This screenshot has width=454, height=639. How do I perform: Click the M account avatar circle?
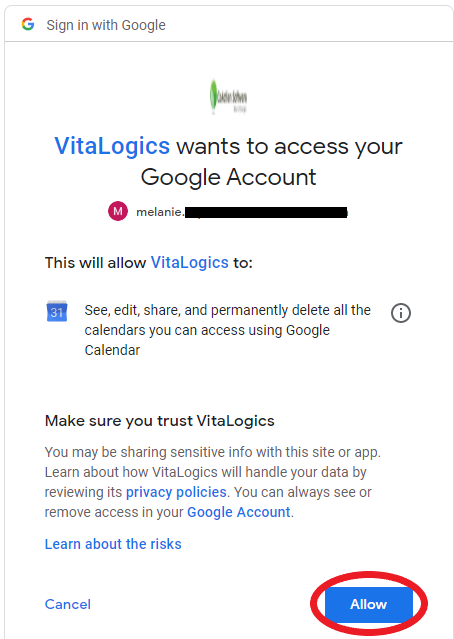(x=118, y=211)
